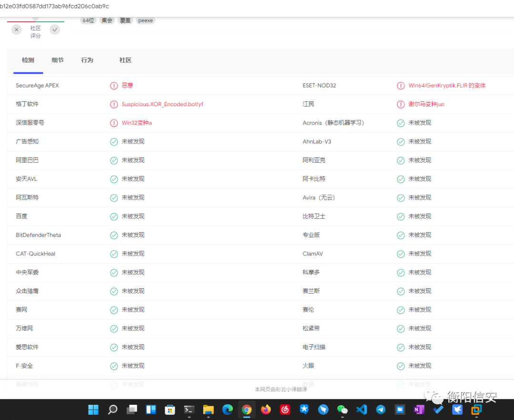Click the green check icon for BitDefenderTheta
The width and height of the screenshot is (514, 420).
tap(114, 235)
